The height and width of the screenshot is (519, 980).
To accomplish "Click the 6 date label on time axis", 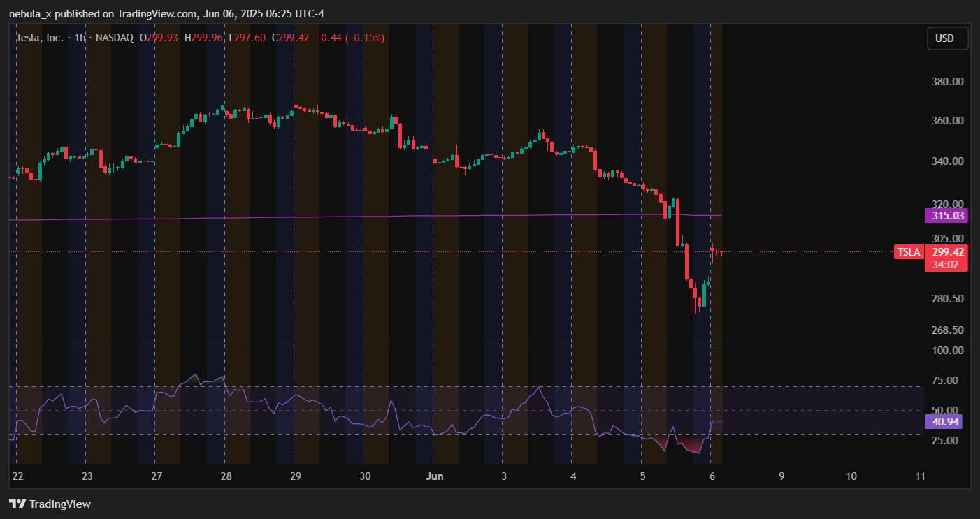I will (x=712, y=476).
